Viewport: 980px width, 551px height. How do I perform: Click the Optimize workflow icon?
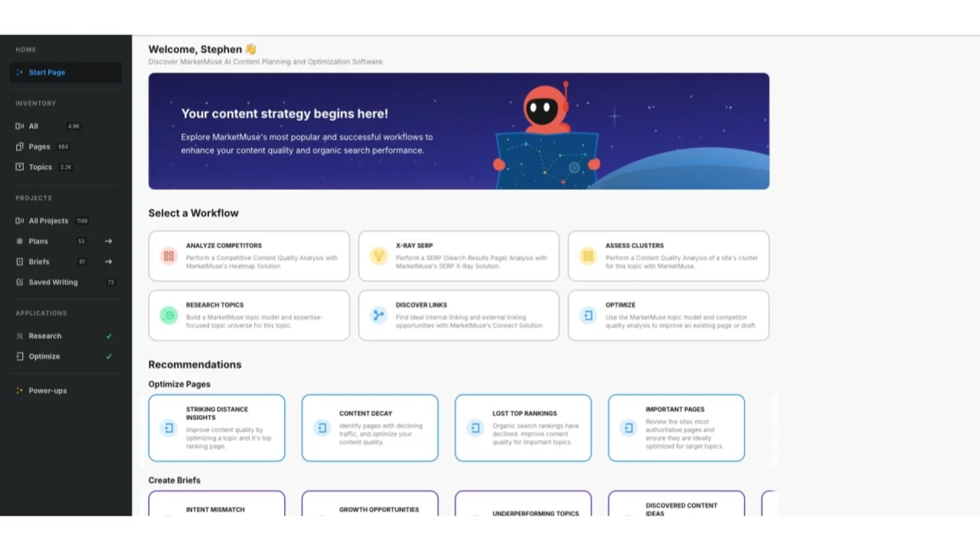pos(588,315)
